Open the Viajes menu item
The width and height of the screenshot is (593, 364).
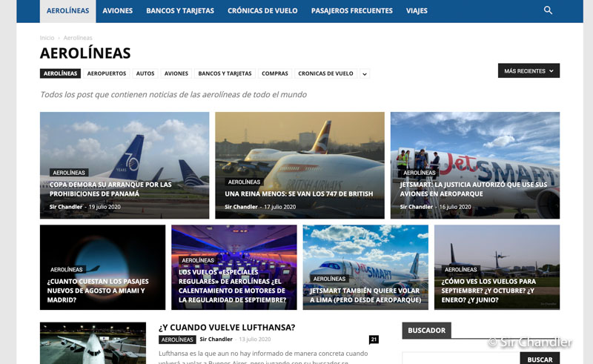417,11
